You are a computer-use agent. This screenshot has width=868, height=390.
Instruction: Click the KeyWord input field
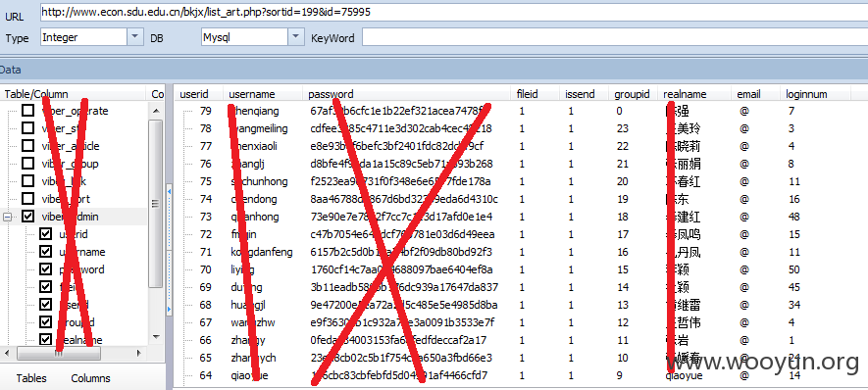615,37
